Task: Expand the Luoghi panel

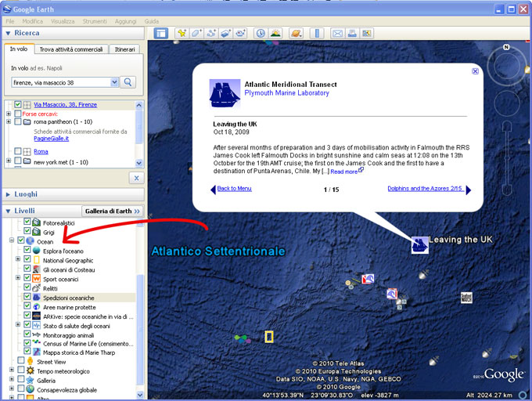Action: pos(8,194)
